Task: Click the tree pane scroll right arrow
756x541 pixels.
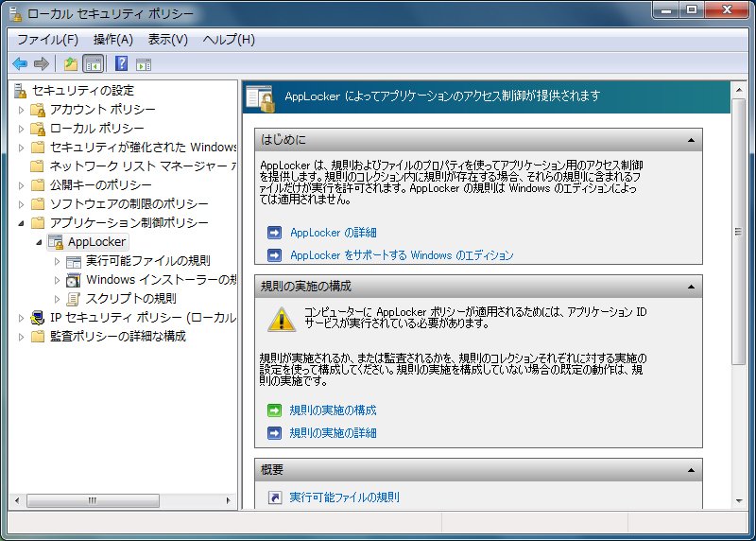Action: (228, 500)
